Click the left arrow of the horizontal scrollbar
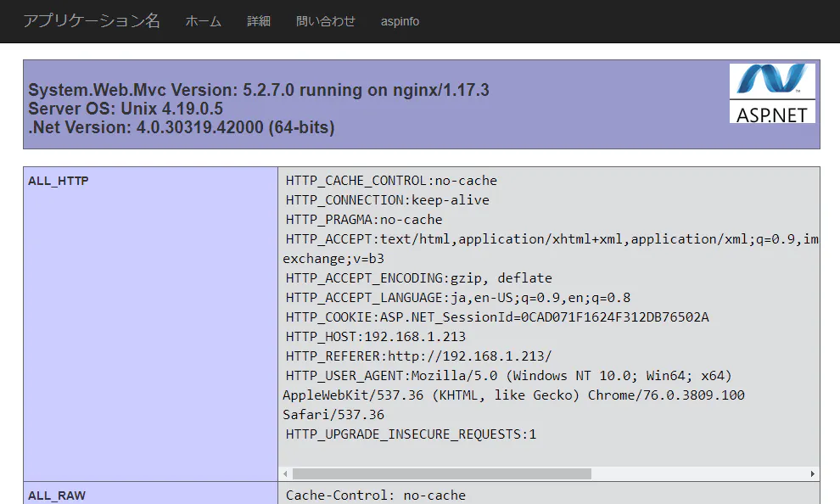Viewport: 840px width, 504px height. click(x=283, y=473)
